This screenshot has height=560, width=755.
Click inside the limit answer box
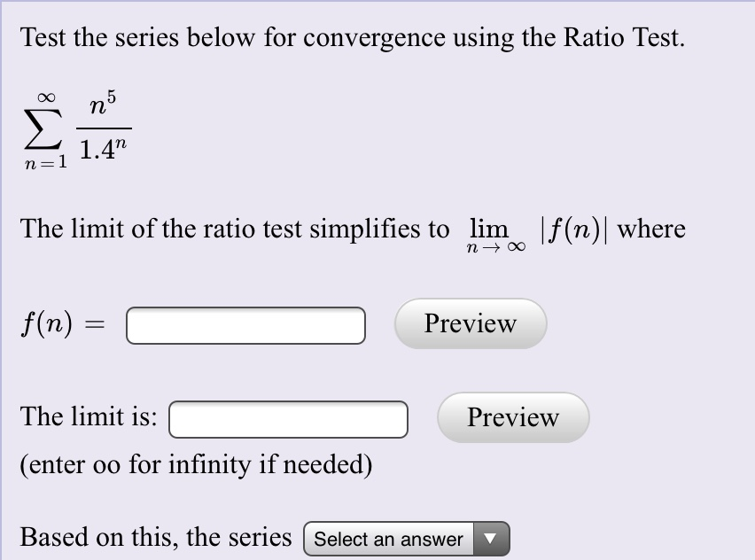(x=287, y=419)
